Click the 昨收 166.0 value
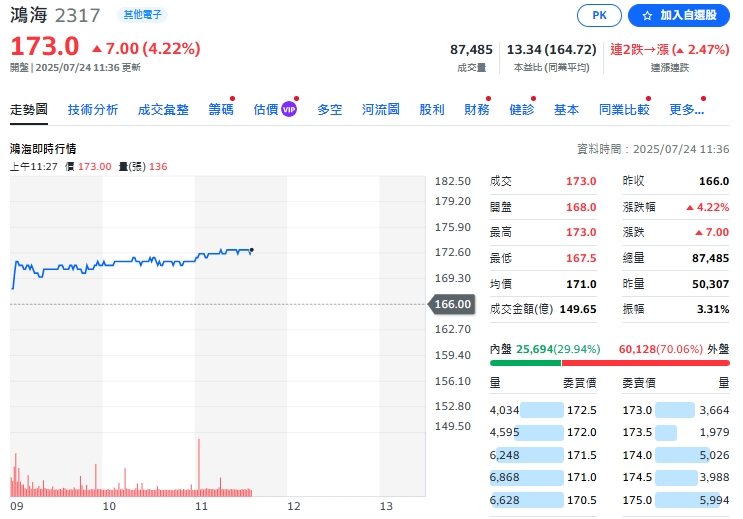This screenshot has height=519, width=743. [x=714, y=181]
